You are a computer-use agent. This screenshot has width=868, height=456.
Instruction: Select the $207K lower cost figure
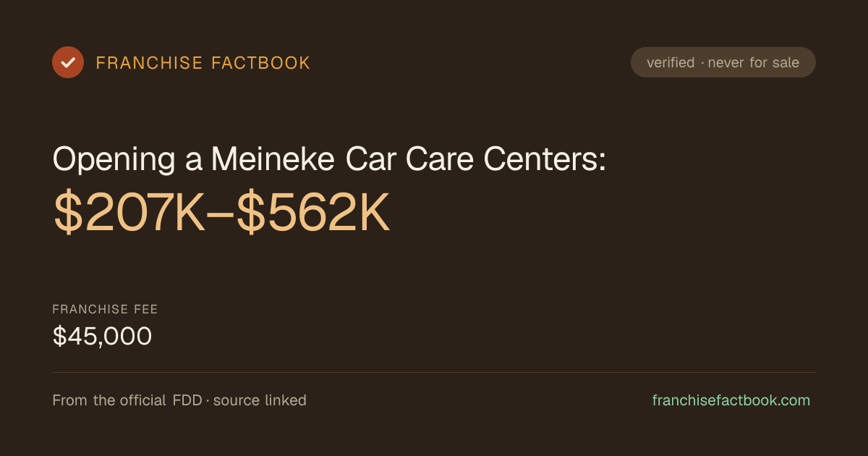(130, 213)
